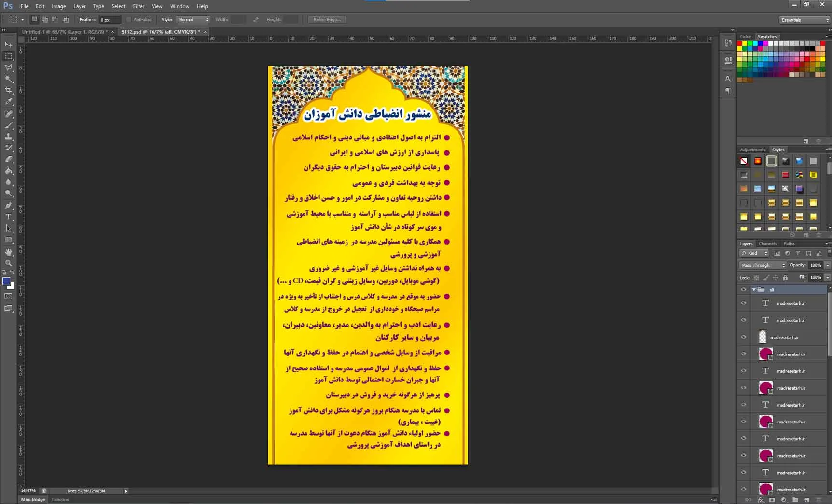Select the Move tool
832x504 pixels.
point(9,44)
